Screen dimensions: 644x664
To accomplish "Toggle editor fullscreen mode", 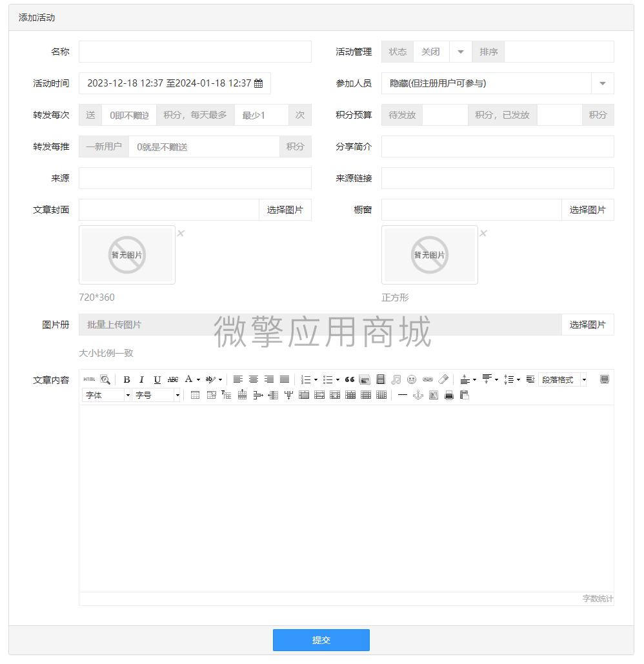I will 605,379.
